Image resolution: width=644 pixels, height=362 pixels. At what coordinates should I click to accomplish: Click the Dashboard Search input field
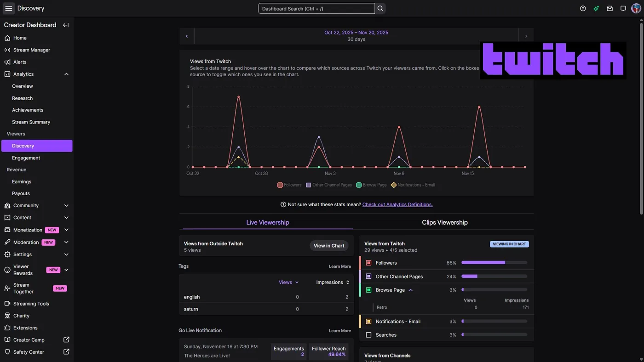316,8
